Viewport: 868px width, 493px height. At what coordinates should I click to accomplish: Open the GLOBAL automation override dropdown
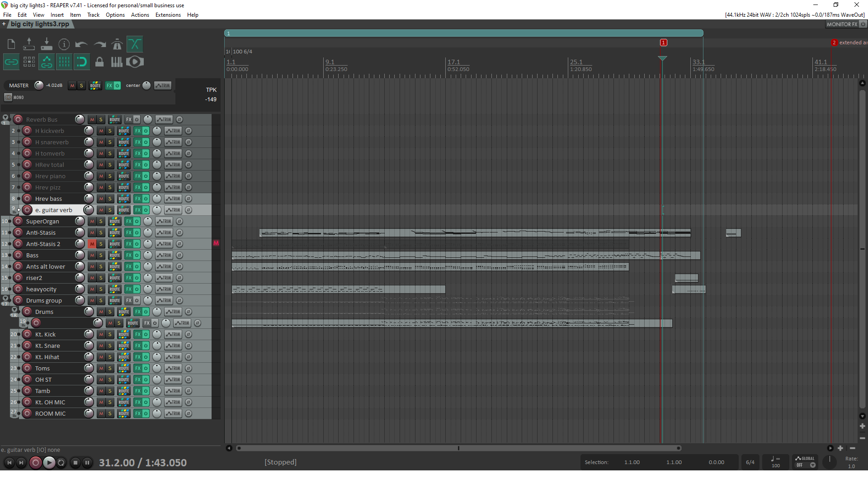coord(812,465)
